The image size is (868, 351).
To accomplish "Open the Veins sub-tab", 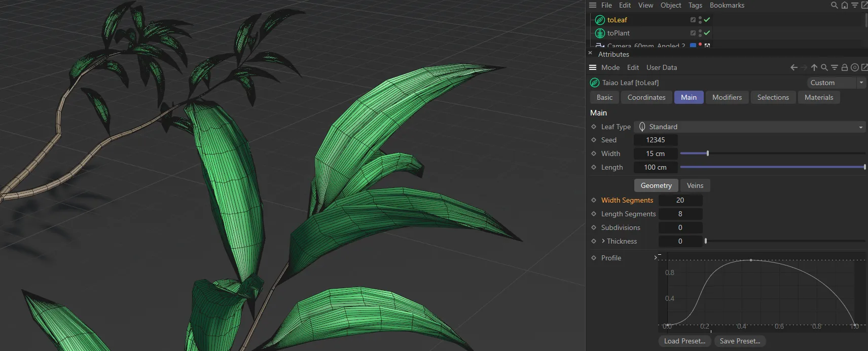I will click(695, 185).
